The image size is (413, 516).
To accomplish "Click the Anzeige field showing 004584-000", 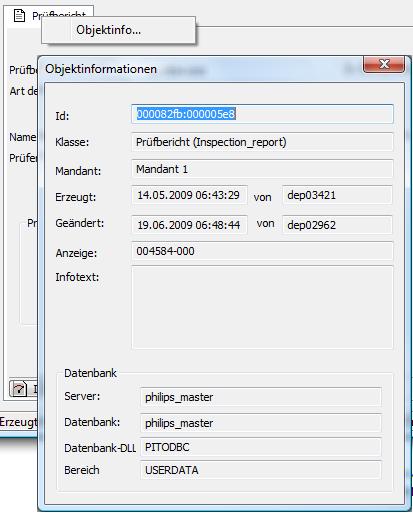I will point(262,251).
